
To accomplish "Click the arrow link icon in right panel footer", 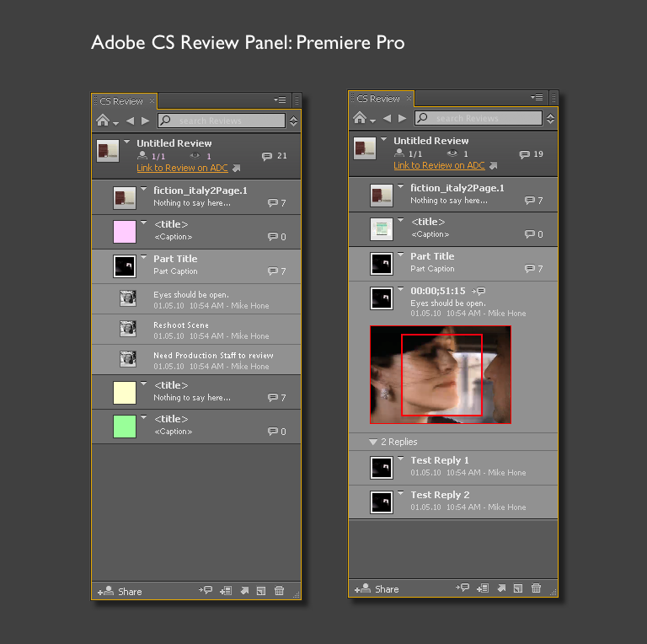I will click(501, 588).
